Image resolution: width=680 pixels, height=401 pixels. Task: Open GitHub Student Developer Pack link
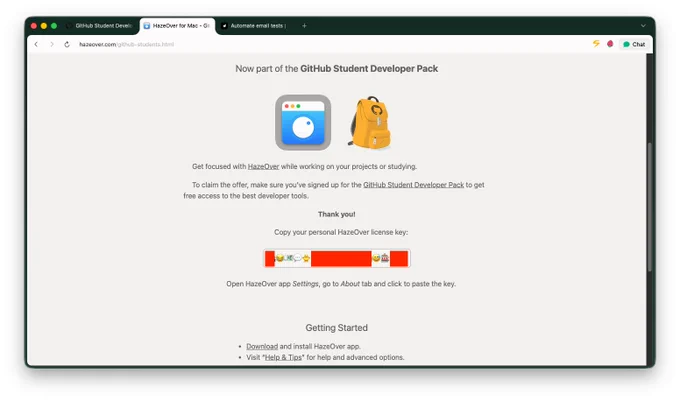413,185
